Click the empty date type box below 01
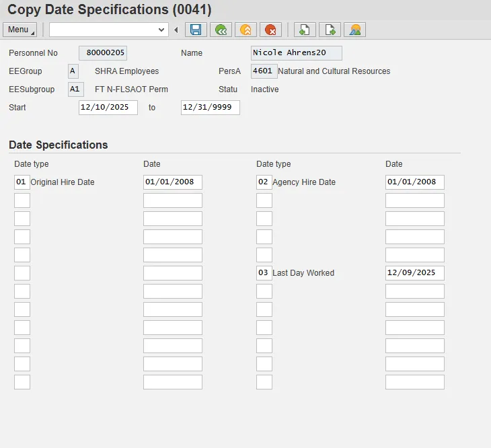The height and width of the screenshot is (448, 491). coord(22,200)
